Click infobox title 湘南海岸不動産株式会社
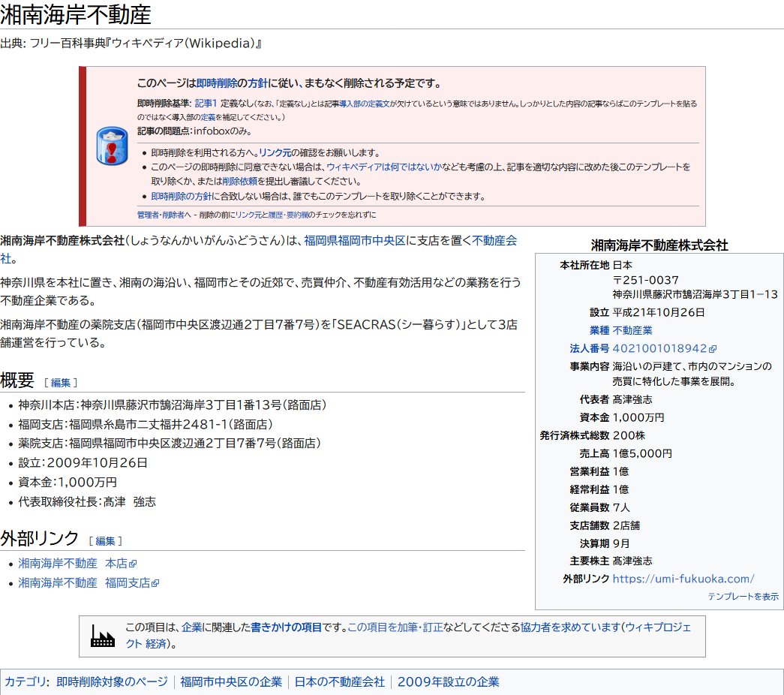 coord(659,245)
